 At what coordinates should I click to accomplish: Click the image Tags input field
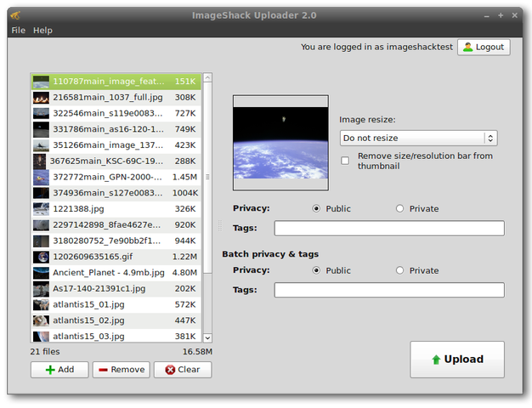pyautogui.click(x=389, y=228)
